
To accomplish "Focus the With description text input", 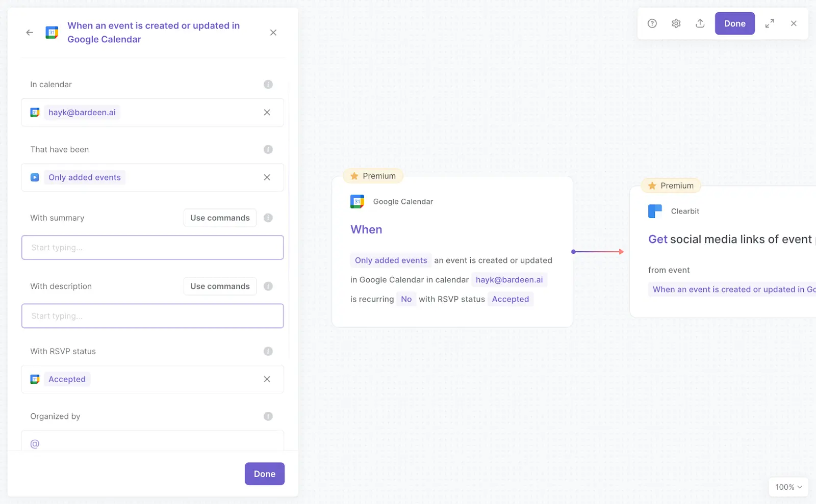I will (152, 316).
